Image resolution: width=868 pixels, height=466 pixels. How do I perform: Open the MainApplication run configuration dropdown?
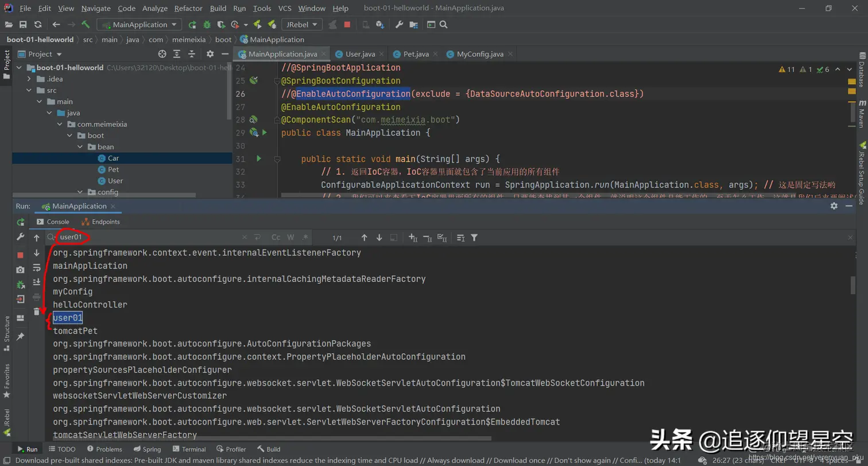(139, 25)
